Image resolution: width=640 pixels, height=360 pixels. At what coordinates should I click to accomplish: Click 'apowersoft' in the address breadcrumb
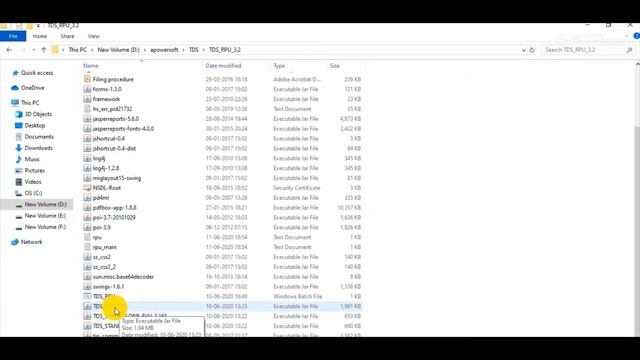[164, 50]
